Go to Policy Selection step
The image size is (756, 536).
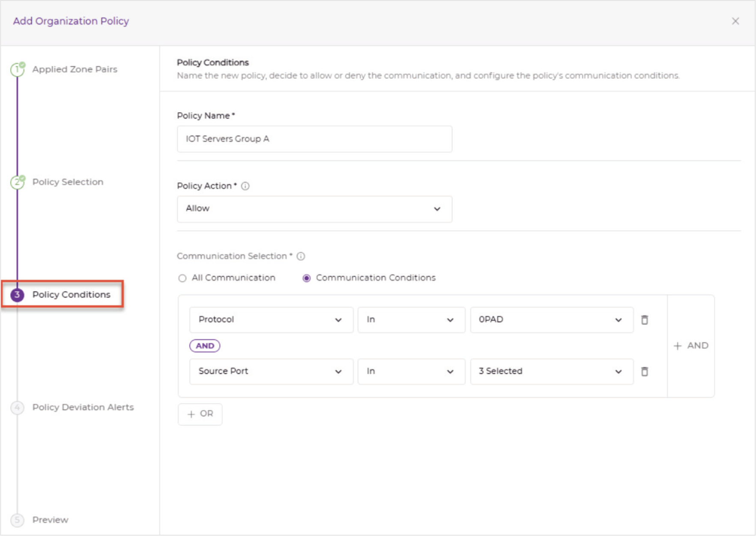(x=68, y=182)
